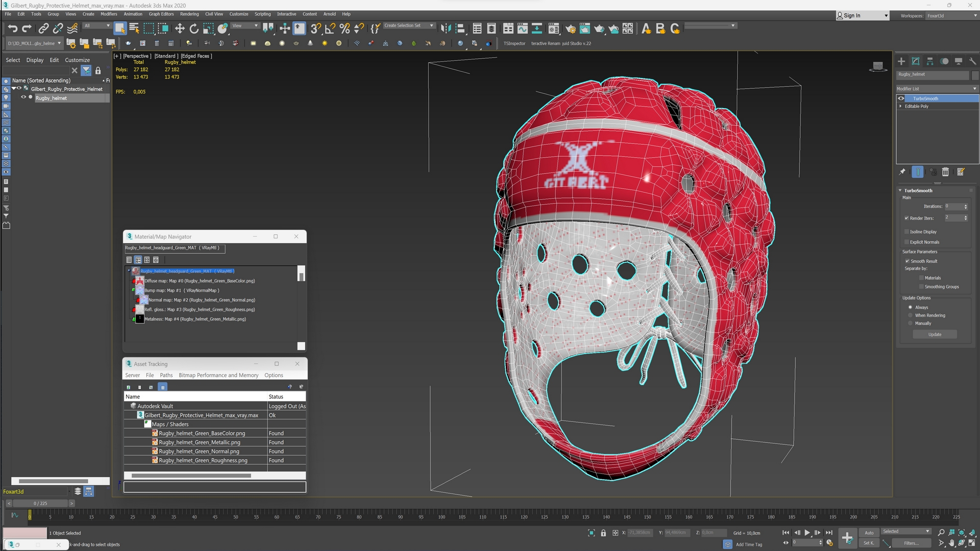Viewport: 980px width, 551px height.
Task: Enable the Isoline Display checkbox
Action: 907,232
